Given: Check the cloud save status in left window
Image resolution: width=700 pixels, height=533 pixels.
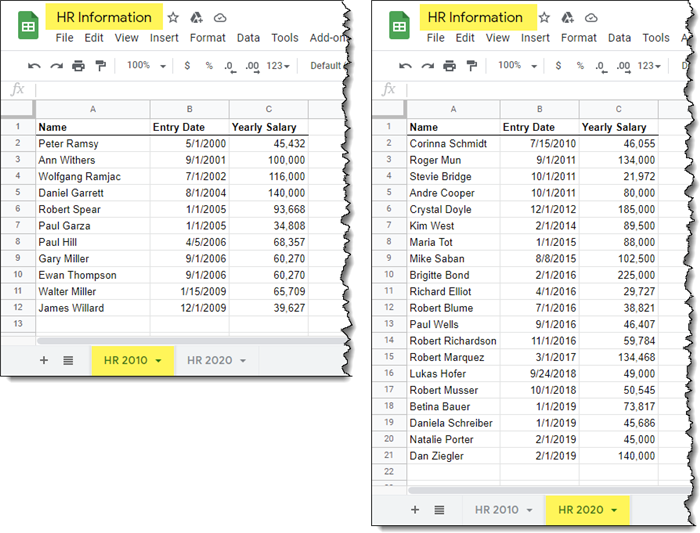Looking at the screenshot, I should pyautogui.click(x=219, y=18).
